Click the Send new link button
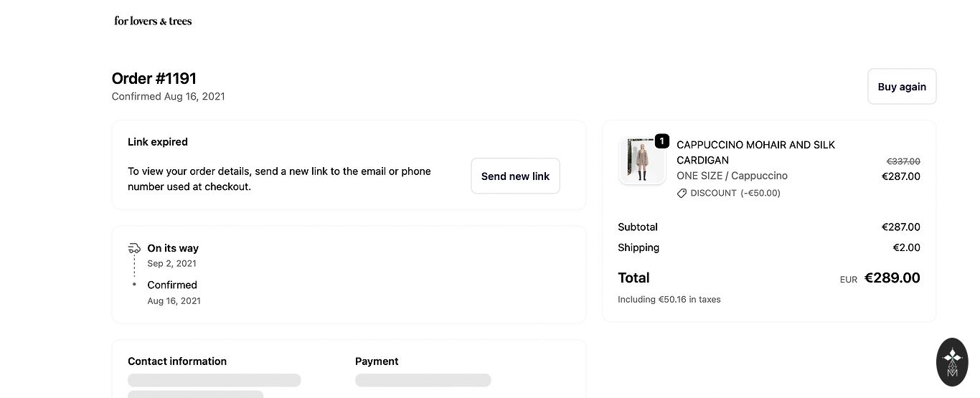 515,176
